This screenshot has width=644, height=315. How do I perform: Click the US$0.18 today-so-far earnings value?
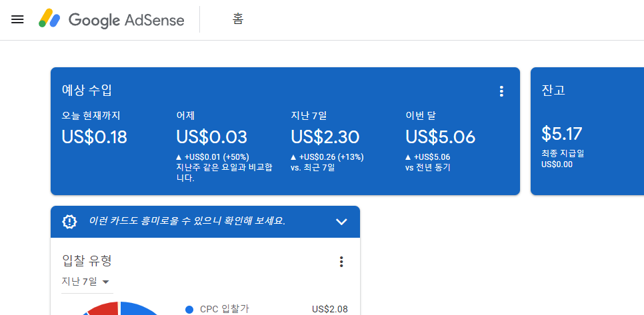click(x=94, y=137)
